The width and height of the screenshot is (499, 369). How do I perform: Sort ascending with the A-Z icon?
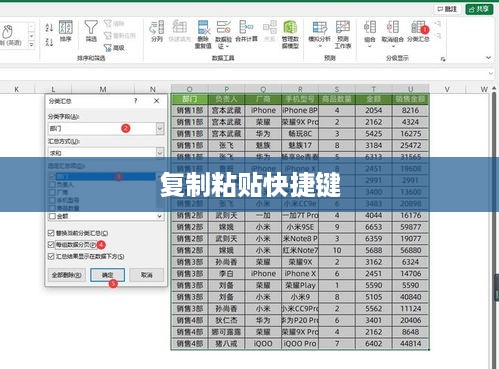click(x=49, y=28)
